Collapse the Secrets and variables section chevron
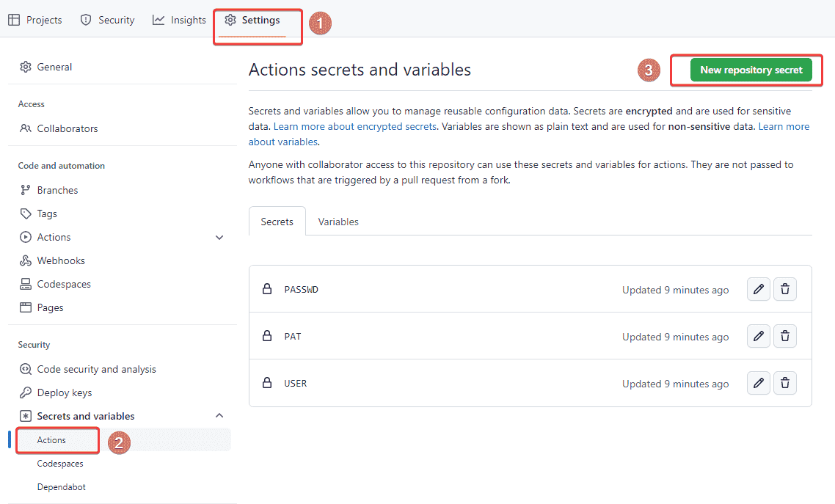This screenshot has height=504, width=835. tap(219, 416)
